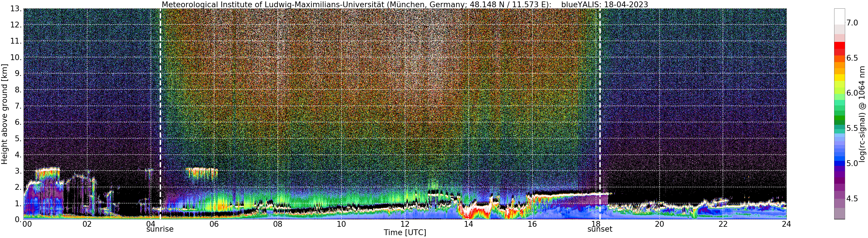Click the '8.' height axis tick

coord(18,90)
